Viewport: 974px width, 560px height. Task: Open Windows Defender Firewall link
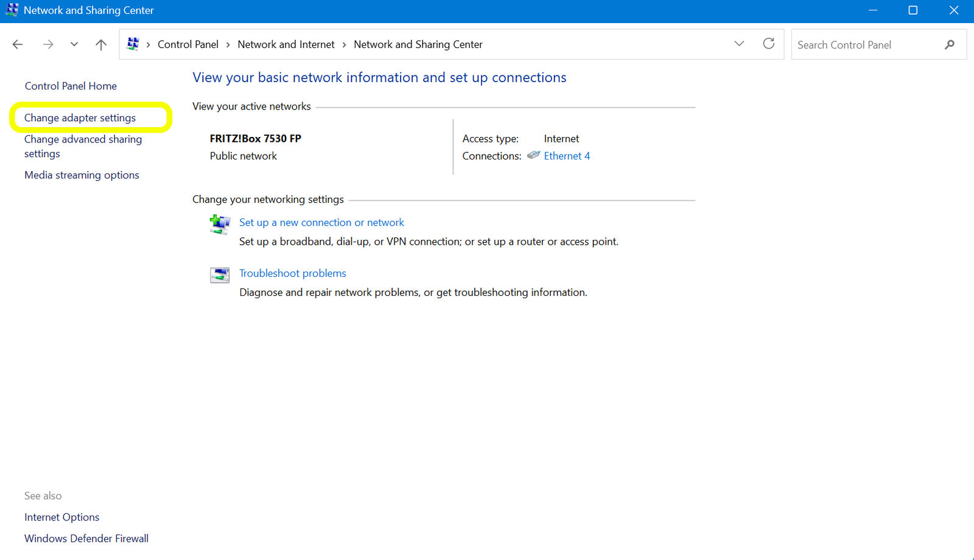coord(86,538)
